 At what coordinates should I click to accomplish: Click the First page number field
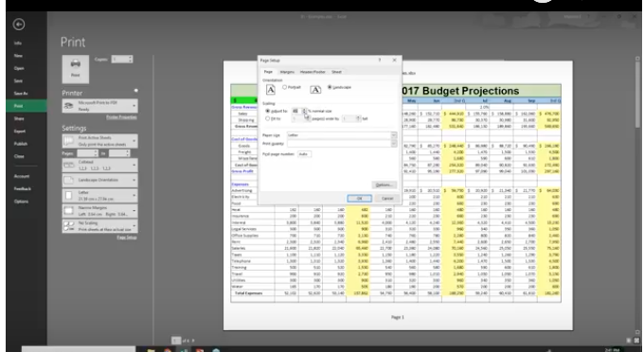[x=304, y=154]
